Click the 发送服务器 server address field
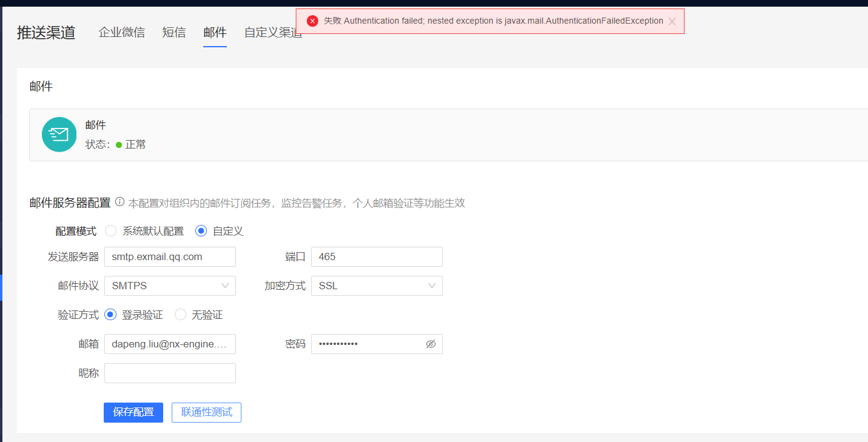Image resolution: width=868 pixels, height=442 pixels. 170,256
